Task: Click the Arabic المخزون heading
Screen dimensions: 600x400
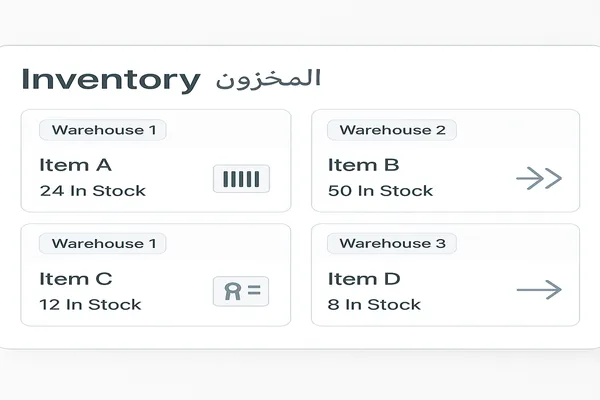Action: pyautogui.click(x=268, y=78)
